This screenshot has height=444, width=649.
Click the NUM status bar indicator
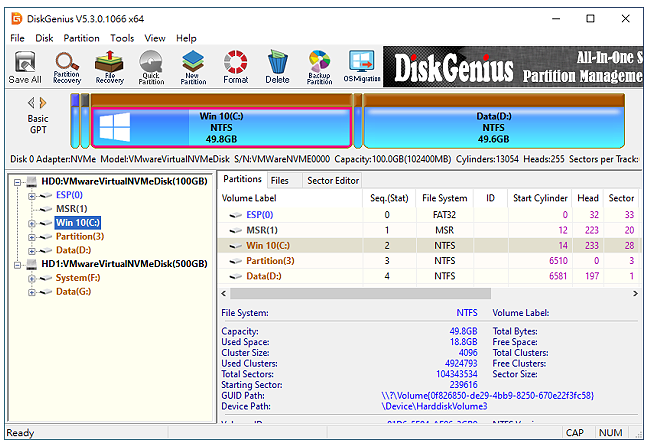pyautogui.click(x=611, y=433)
